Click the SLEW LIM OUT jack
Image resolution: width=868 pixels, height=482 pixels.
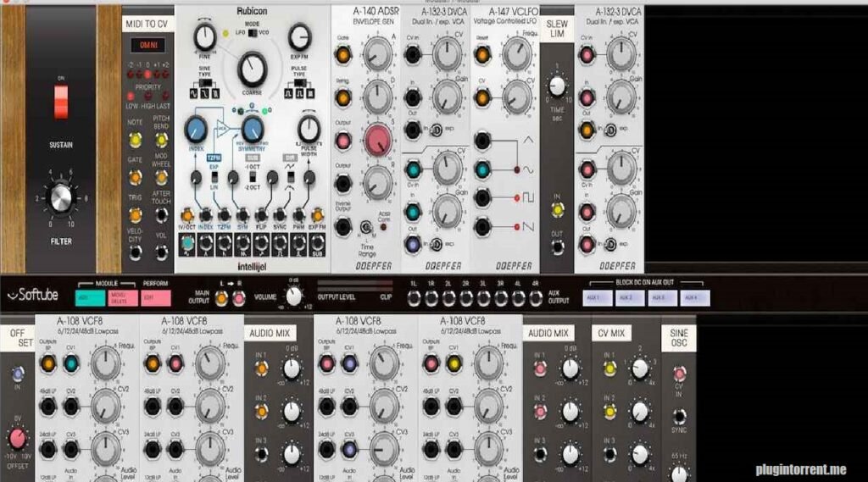click(558, 247)
